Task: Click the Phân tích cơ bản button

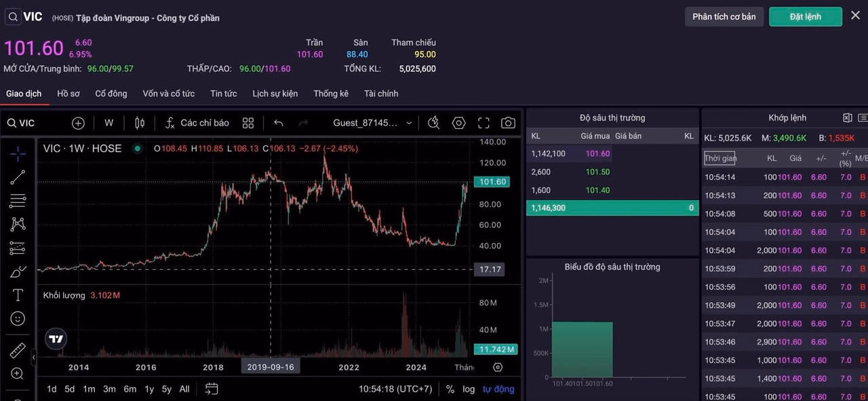Action: 724,17
